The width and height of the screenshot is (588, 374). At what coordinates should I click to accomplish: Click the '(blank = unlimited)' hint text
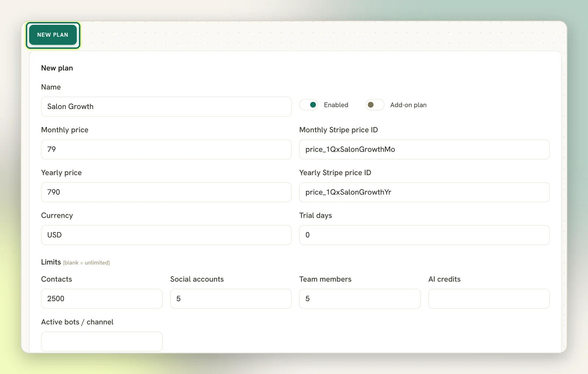[86, 263]
